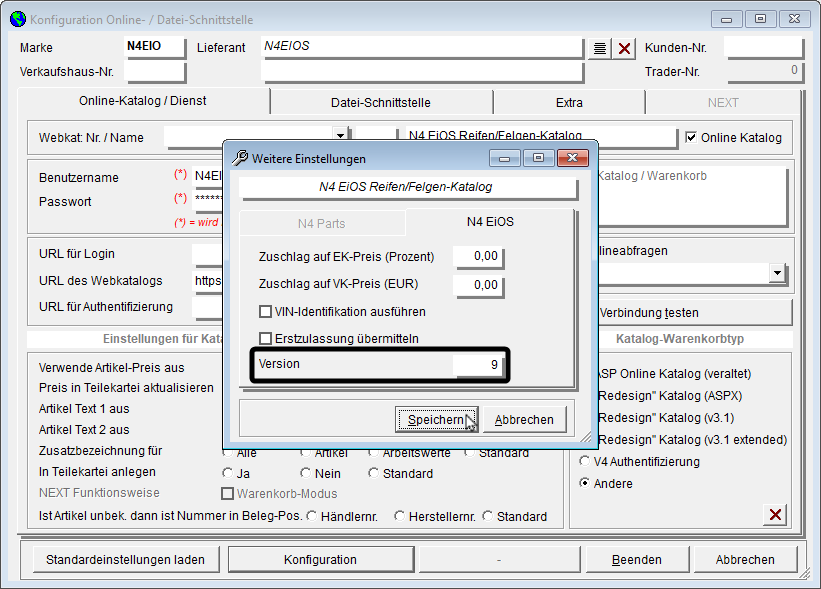Switch to Online-Katalog / Dienst tab
The width and height of the screenshot is (821, 589).
point(143,101)
